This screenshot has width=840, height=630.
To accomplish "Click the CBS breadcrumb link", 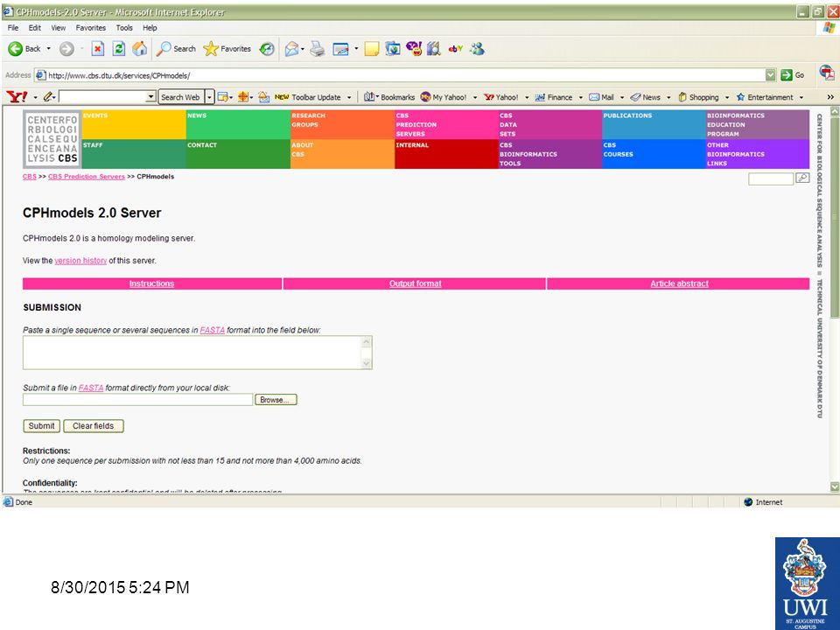I will point(30,176).
